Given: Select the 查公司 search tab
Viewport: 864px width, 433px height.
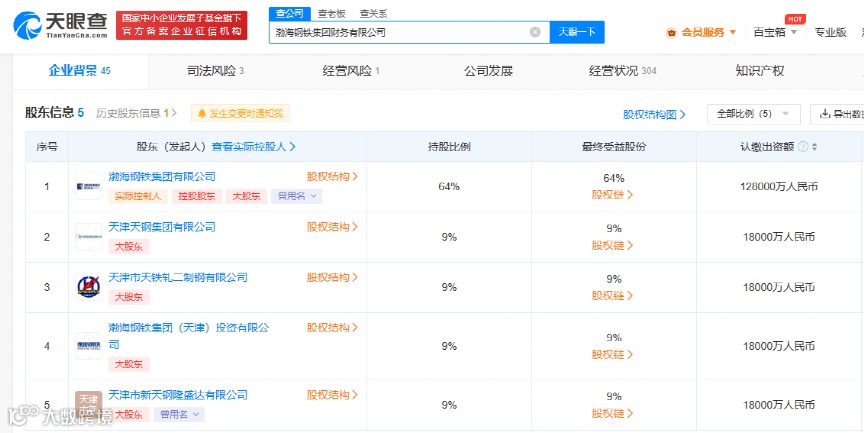Looking at the screenshot, I should 290,13.
